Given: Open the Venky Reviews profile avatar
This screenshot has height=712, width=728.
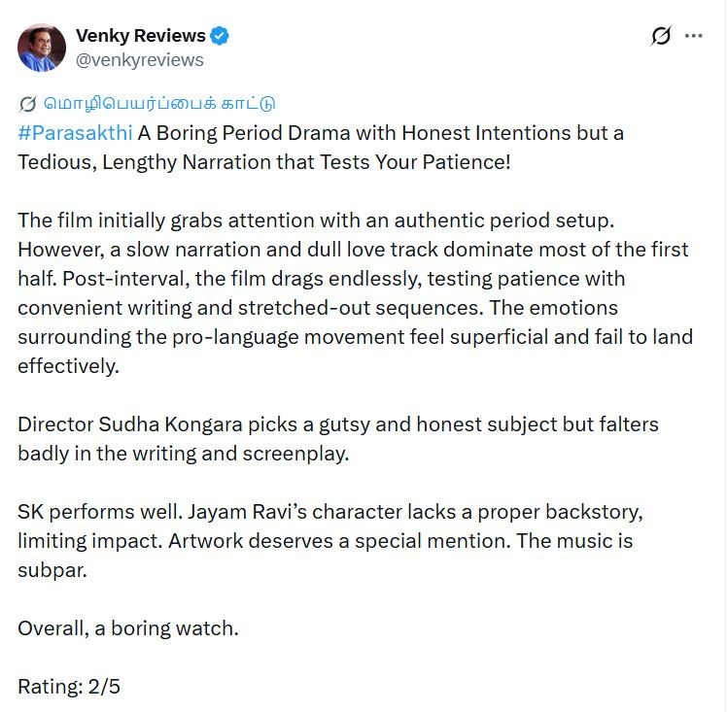Looking at the screenshot, I should 42,48.
